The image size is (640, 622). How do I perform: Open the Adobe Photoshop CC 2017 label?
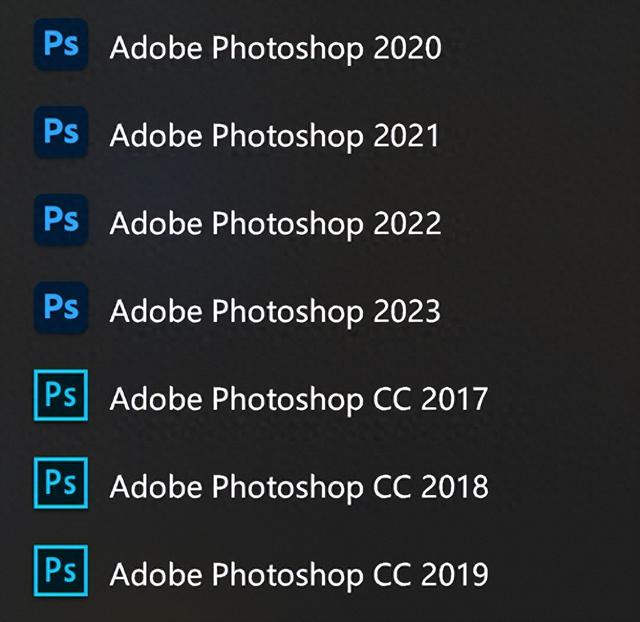[x=299, y=398]
